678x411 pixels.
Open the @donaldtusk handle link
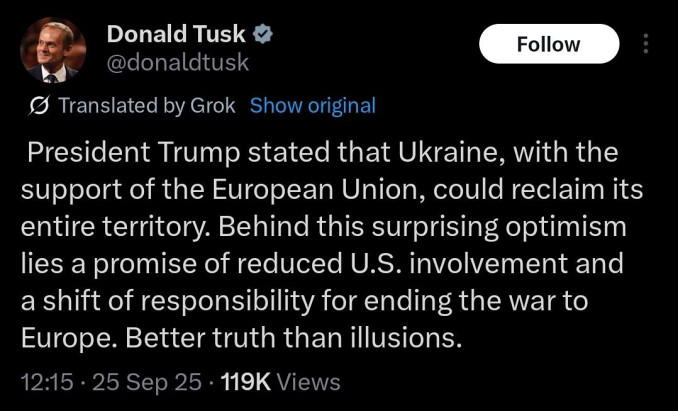(177, 62)
